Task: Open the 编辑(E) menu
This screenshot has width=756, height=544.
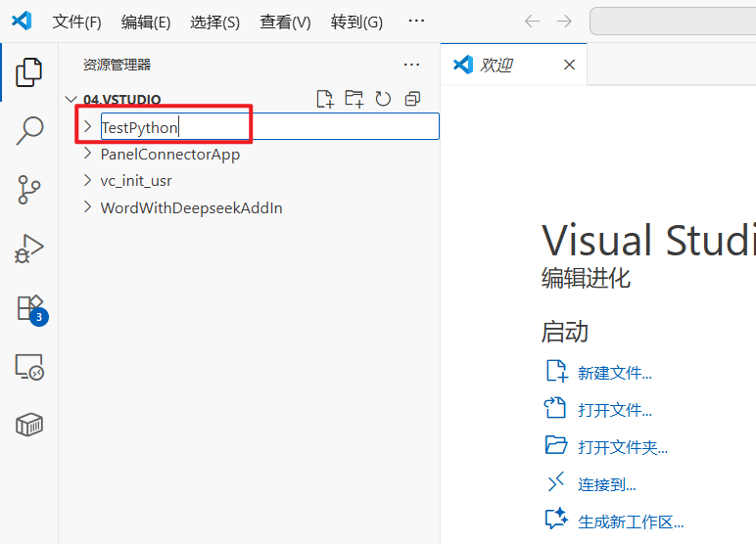Action: click(x=146, y=22)
